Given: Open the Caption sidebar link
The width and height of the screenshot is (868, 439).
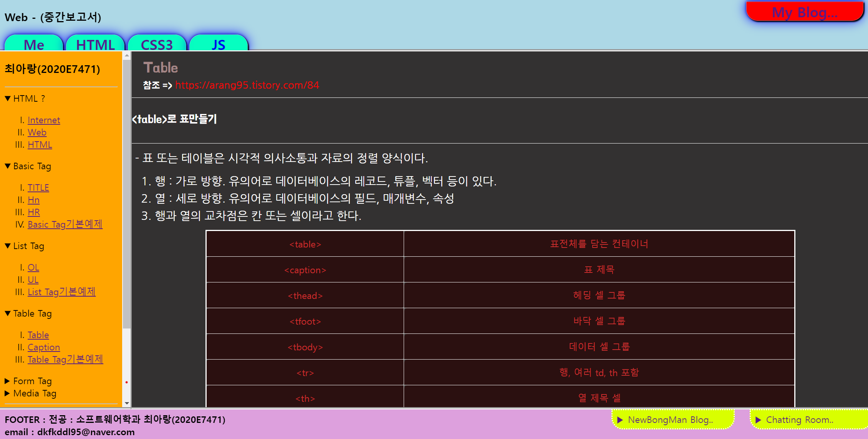Looking at the screenshot, I should [44, 347].
